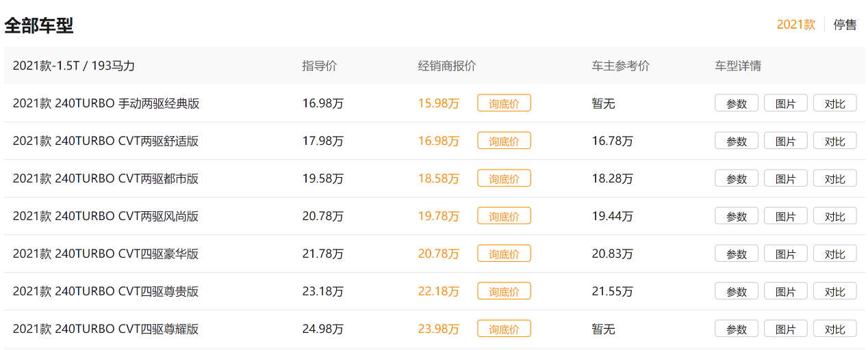Add CVT四驱尊贵版 to 对比

[834, 291]
